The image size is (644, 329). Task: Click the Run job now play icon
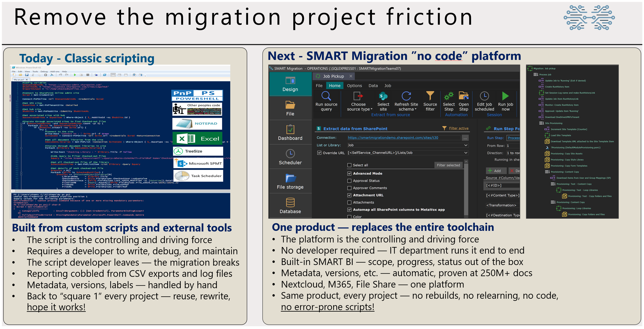click(x=505, y=96)
